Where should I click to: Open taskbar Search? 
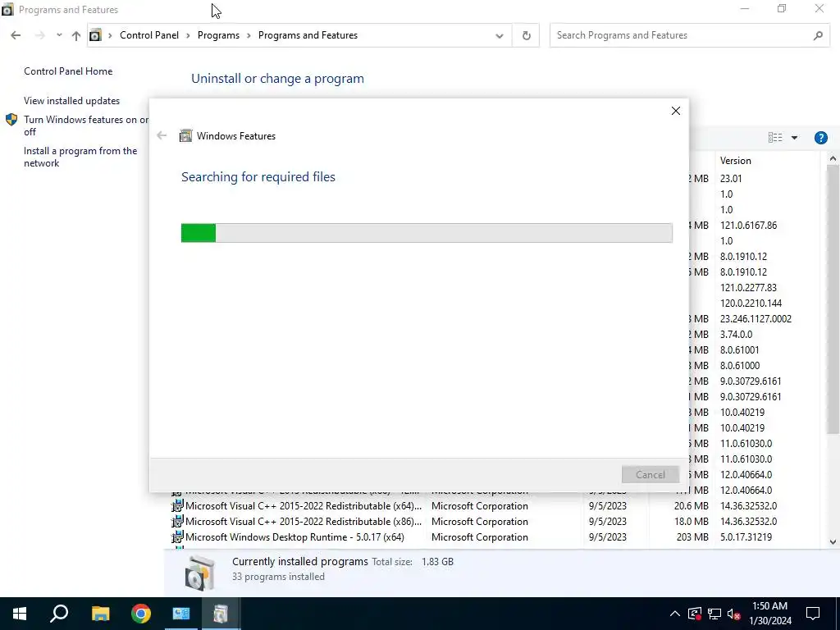tap(59, 614)
